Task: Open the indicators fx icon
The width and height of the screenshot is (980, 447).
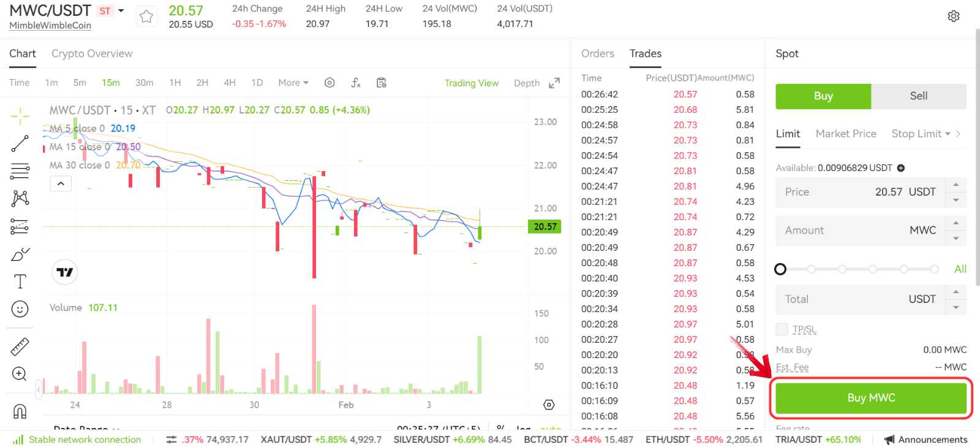Action: [x=356, y=83]
